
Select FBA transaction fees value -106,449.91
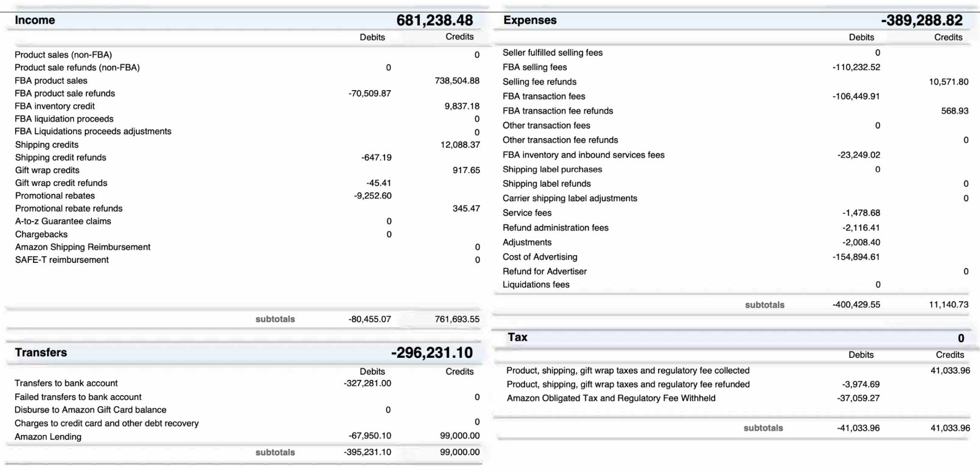856,96
